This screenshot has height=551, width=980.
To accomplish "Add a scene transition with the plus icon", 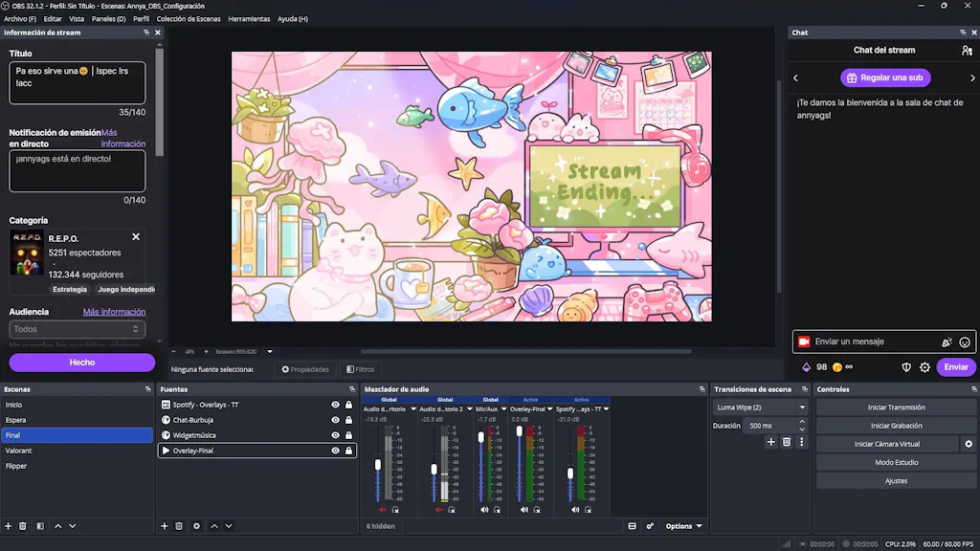I will tap(770, 442).
